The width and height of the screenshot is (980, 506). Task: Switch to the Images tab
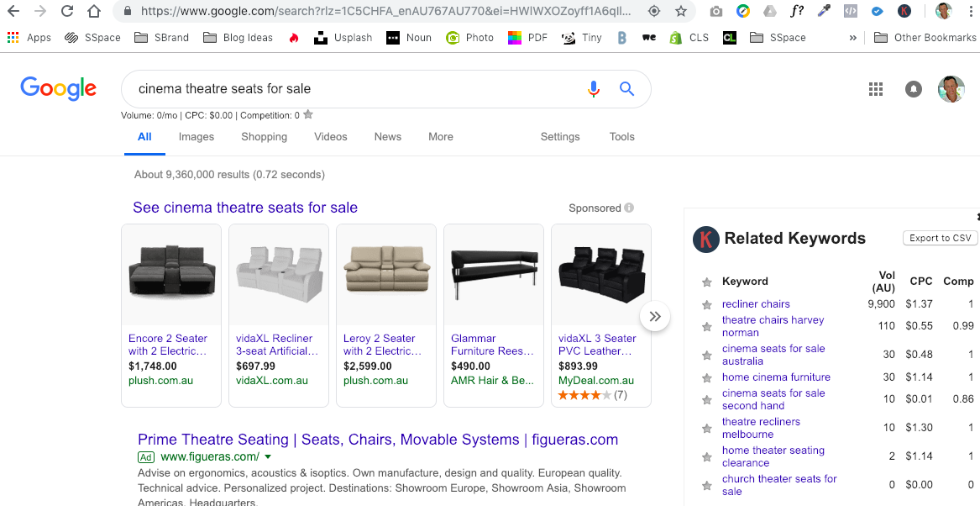point(197,136)
